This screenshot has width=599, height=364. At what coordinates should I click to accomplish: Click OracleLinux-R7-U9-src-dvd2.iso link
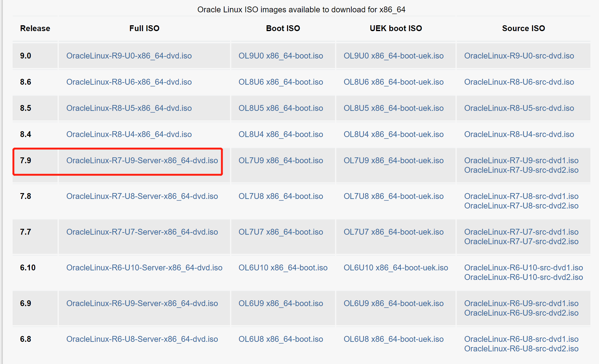pos(521,170)
